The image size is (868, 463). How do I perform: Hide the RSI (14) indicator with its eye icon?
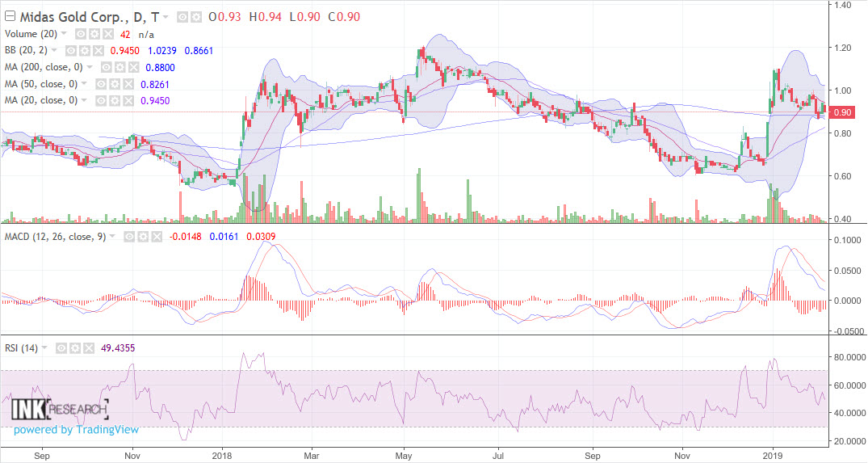61,348
